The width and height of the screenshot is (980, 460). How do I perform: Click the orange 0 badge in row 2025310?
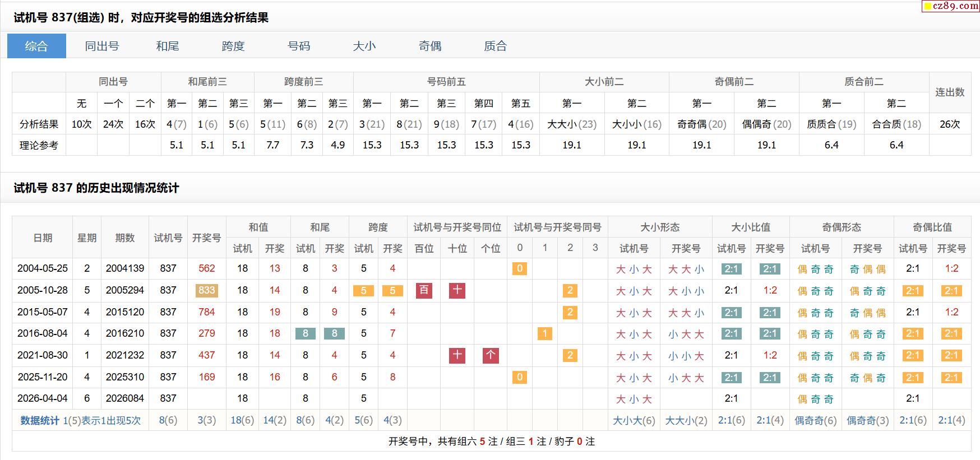click(x=520, y=377)
